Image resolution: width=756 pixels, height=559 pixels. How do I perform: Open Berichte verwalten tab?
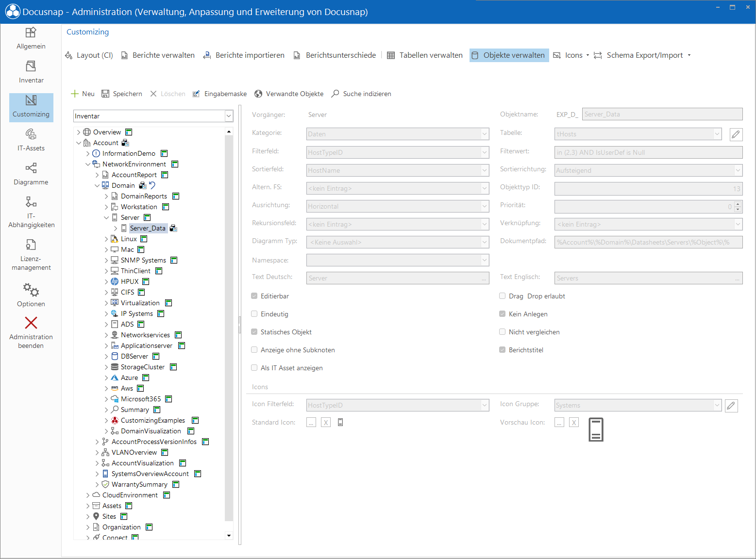point(158,55)
